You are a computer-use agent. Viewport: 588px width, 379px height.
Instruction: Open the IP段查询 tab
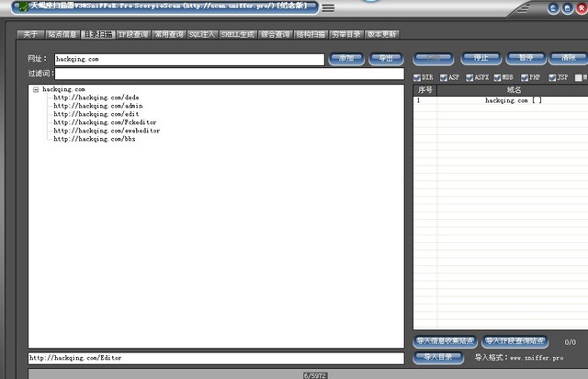(x=132, y=35)
